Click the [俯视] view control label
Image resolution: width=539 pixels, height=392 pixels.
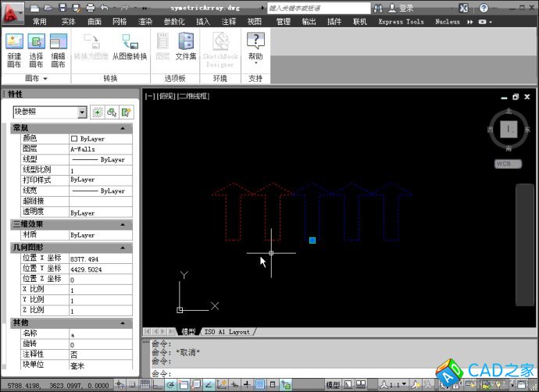pyautogui.click(x=166, y=96)
